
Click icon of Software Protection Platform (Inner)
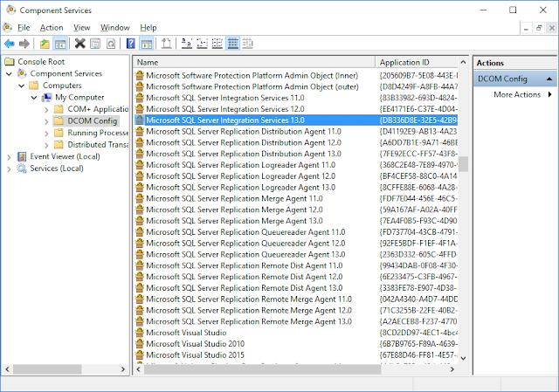140,76
